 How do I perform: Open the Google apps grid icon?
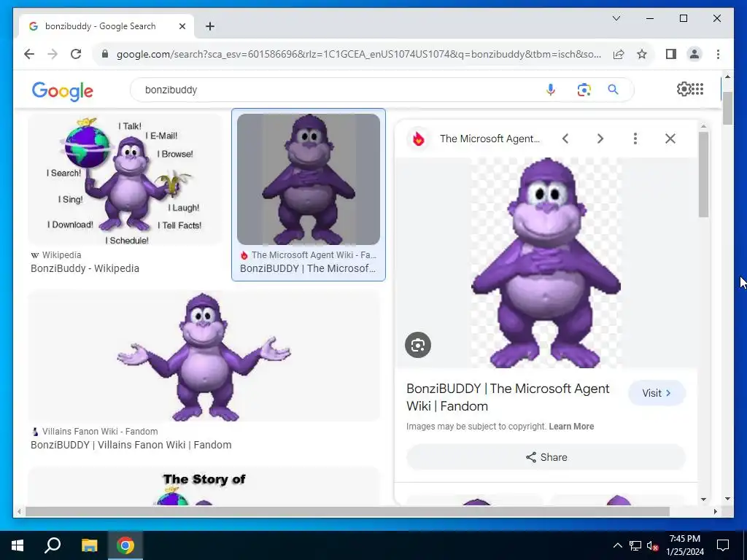tap(697, 89)
